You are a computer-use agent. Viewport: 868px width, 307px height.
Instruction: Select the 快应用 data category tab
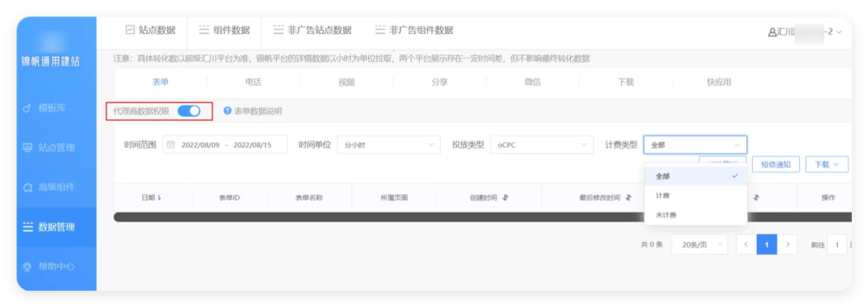point(719,82)
